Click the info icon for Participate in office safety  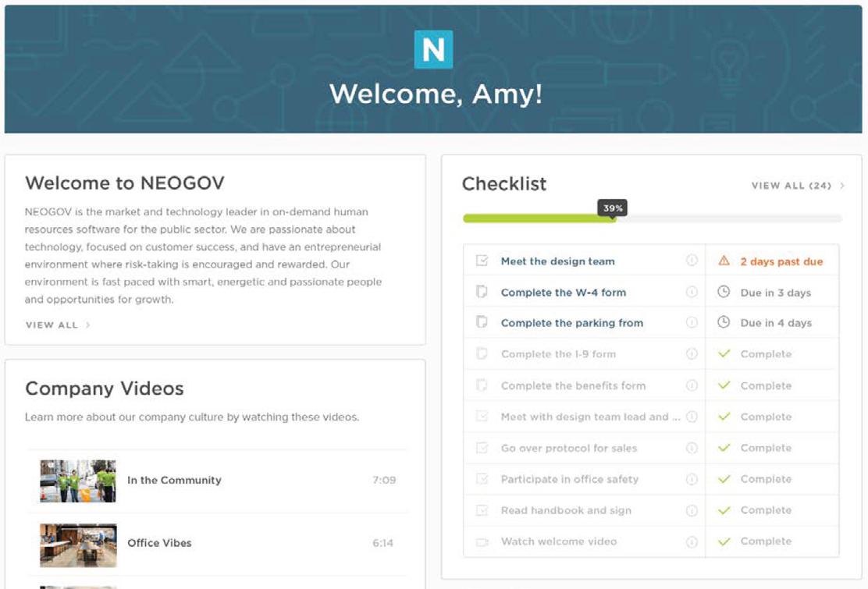point(692,479)
